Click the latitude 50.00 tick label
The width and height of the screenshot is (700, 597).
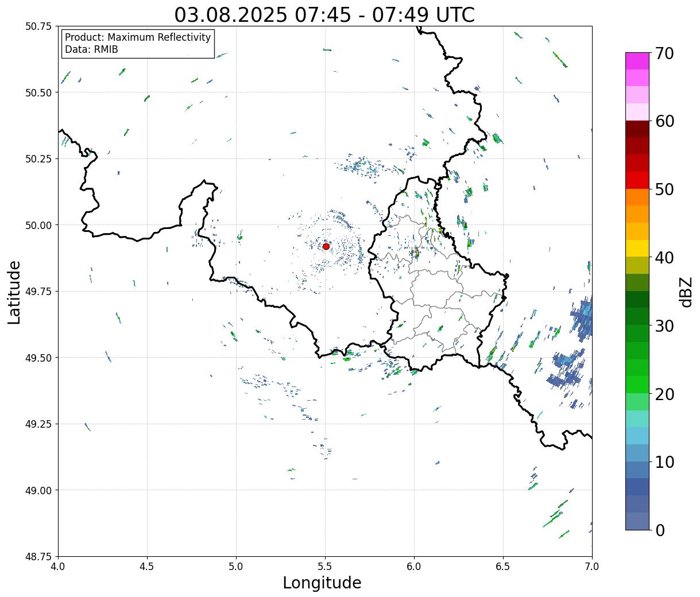(x=38, y=225)
